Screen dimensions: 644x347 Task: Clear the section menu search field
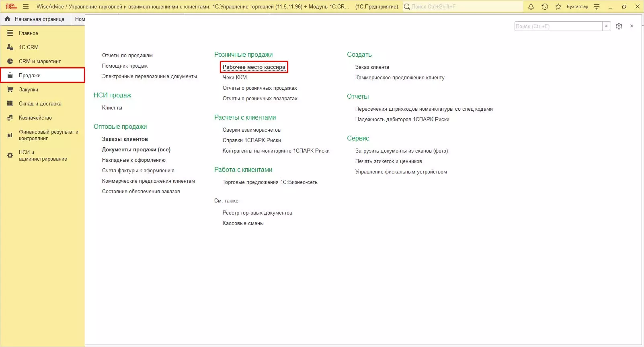606,26
